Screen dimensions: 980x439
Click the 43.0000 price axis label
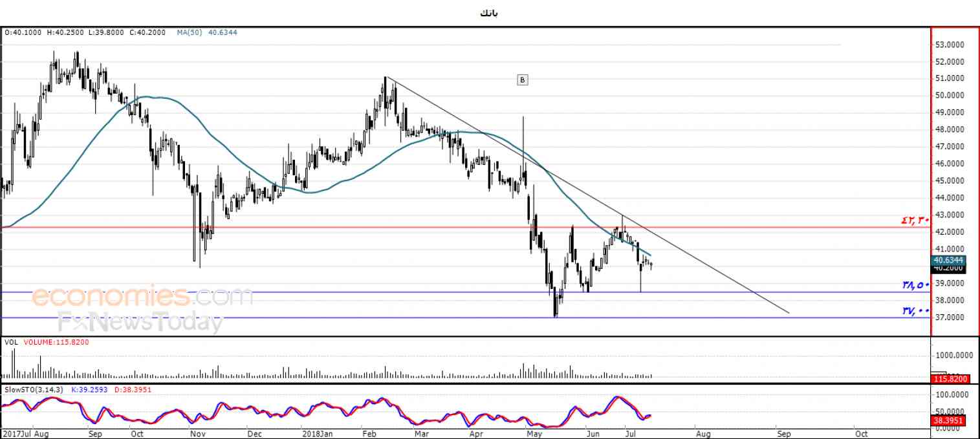[950, 215]
